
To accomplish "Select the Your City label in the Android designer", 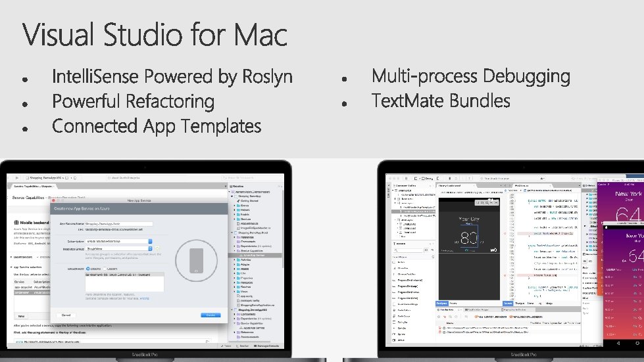I will [x=469, y=219].
